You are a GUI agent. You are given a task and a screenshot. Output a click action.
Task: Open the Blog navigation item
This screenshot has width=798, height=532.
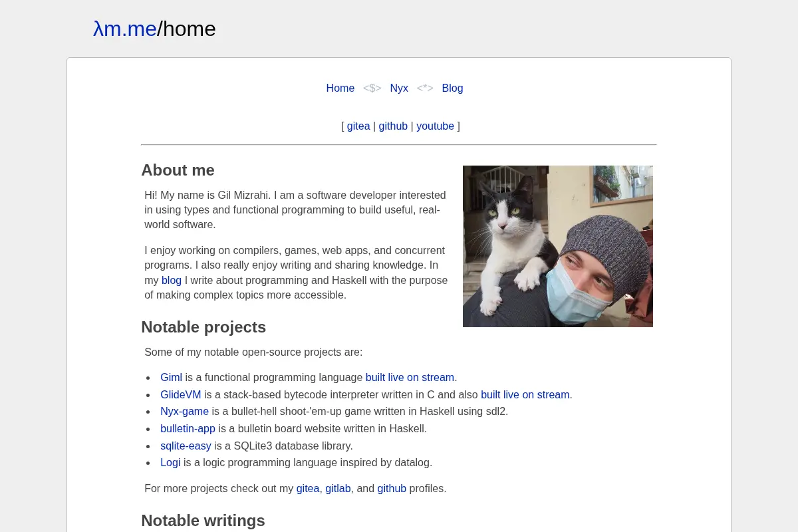(x=452, y=88)
